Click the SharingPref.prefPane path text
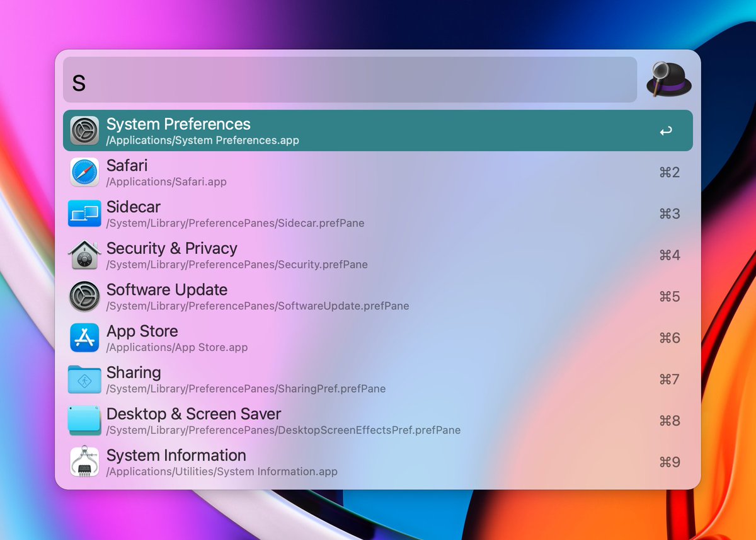This screenshot has height=540, width=756. (246, 389)
